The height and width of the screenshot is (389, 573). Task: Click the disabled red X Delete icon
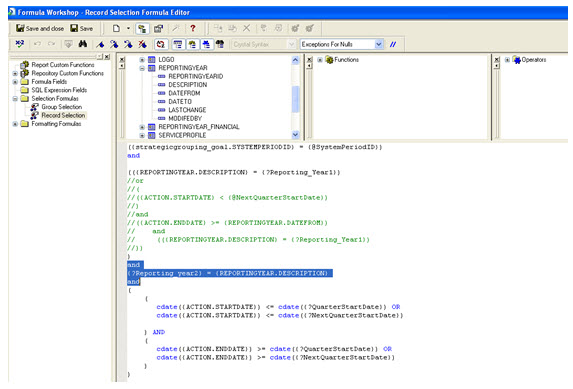247,28
